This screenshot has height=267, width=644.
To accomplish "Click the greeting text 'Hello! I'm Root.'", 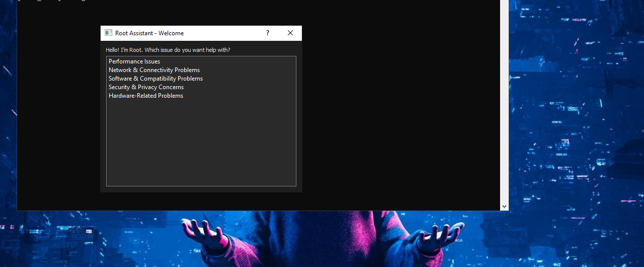I will (124, 50).
